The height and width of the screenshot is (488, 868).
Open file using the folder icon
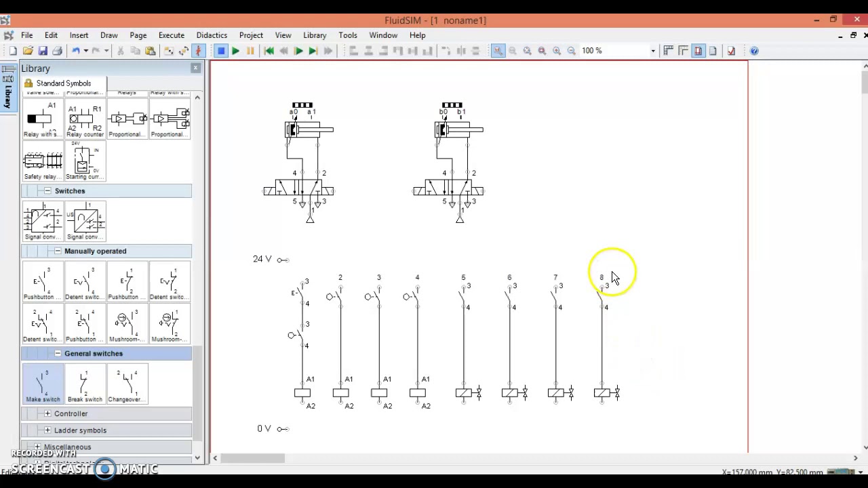click(28, 51)
